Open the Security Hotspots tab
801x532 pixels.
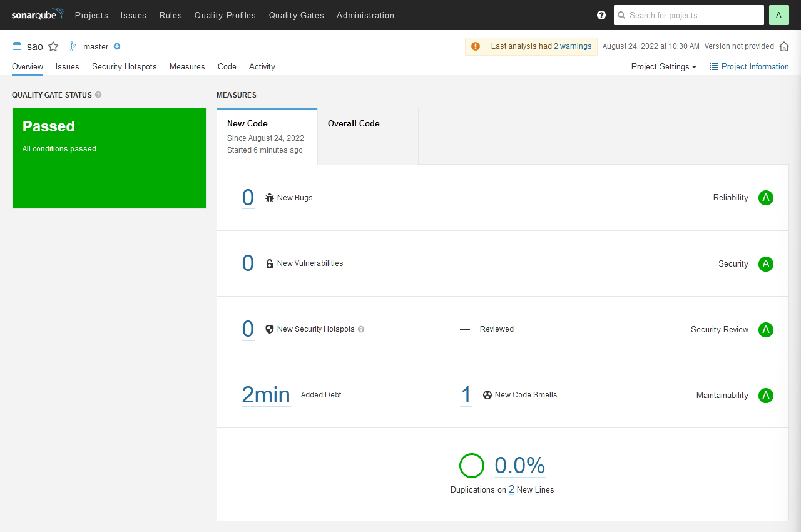124,67
